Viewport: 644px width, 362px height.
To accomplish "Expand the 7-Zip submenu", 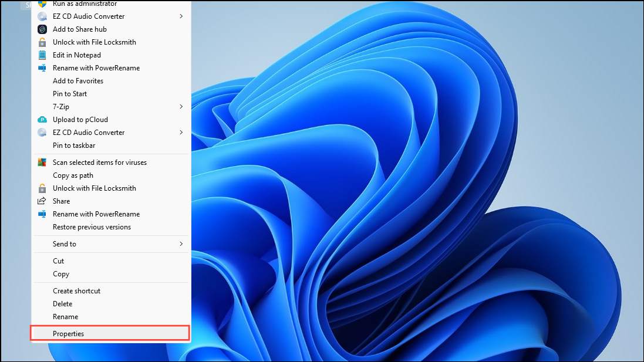I will [x=182, y=106].
